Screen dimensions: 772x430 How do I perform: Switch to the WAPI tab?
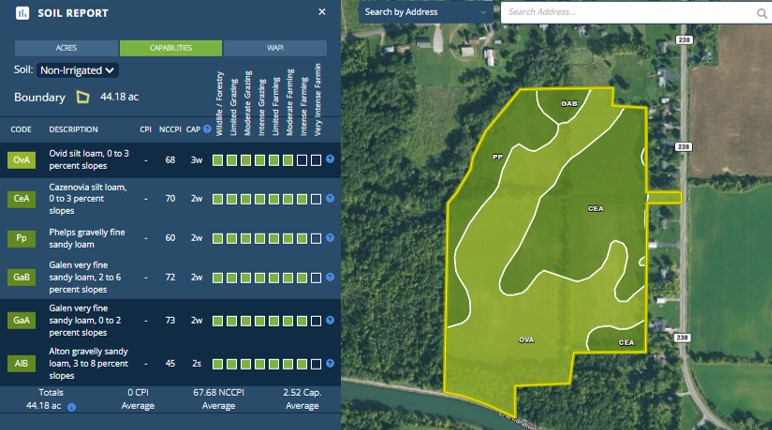pos(275,48)
